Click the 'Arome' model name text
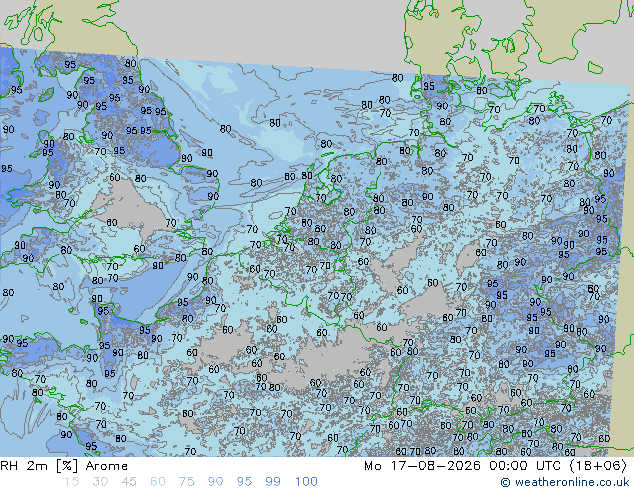The height and width of the screenshot is (490, 634). [x=107, y=466]
